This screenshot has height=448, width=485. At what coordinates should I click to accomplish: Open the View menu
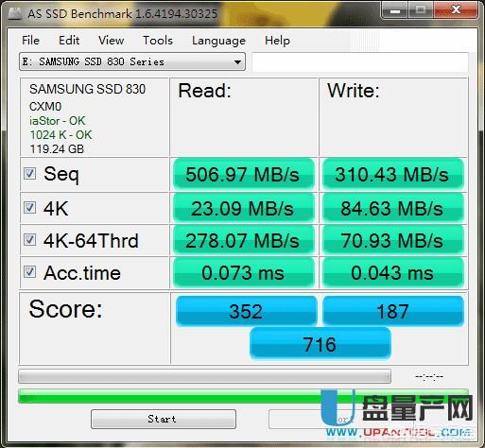pos(111,41)
